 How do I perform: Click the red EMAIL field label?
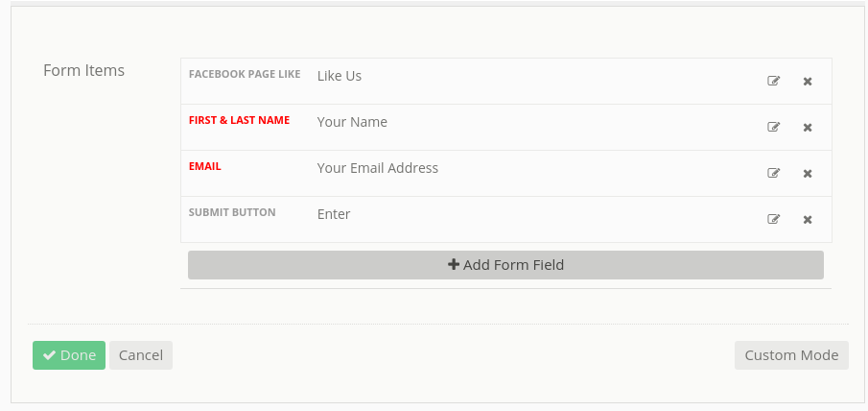pyautogui.click(x=205, y=166)
